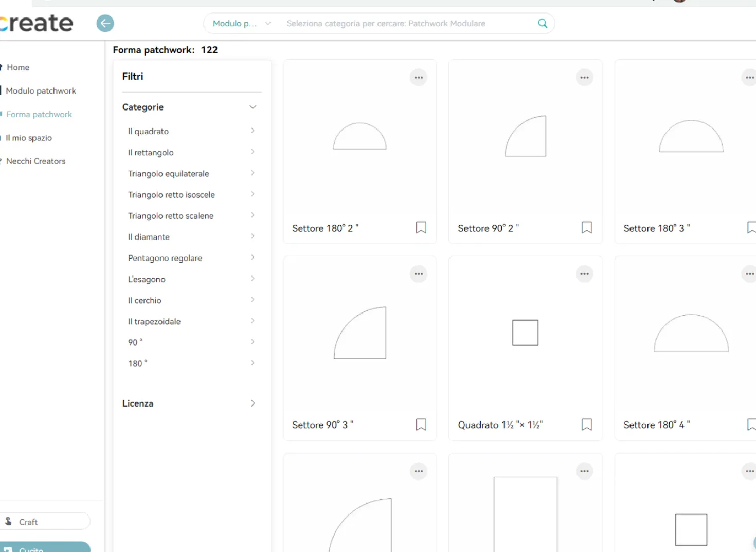Open the Settore 90° 2" quarter-circle thumbnail
Screen dimensions: 756x552
coord(525,136)
